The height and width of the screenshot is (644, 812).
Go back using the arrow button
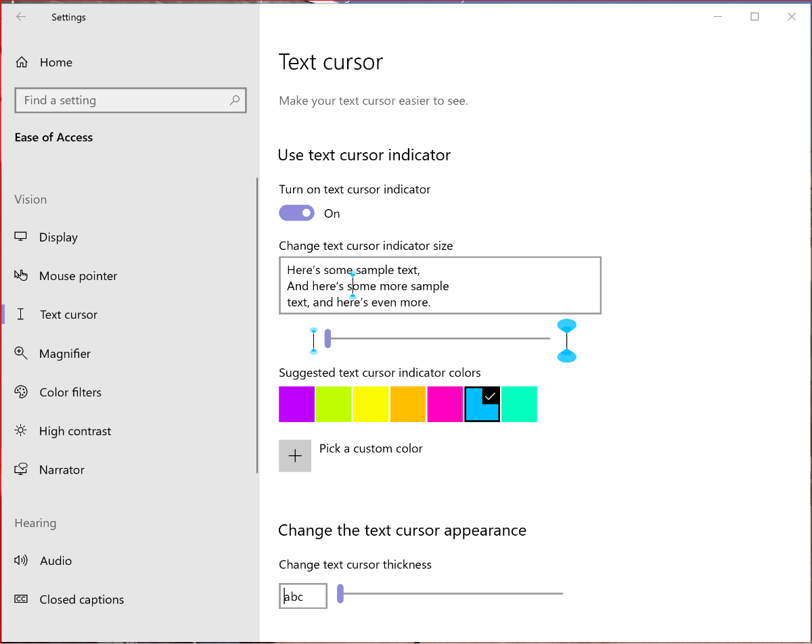[21, 17]
